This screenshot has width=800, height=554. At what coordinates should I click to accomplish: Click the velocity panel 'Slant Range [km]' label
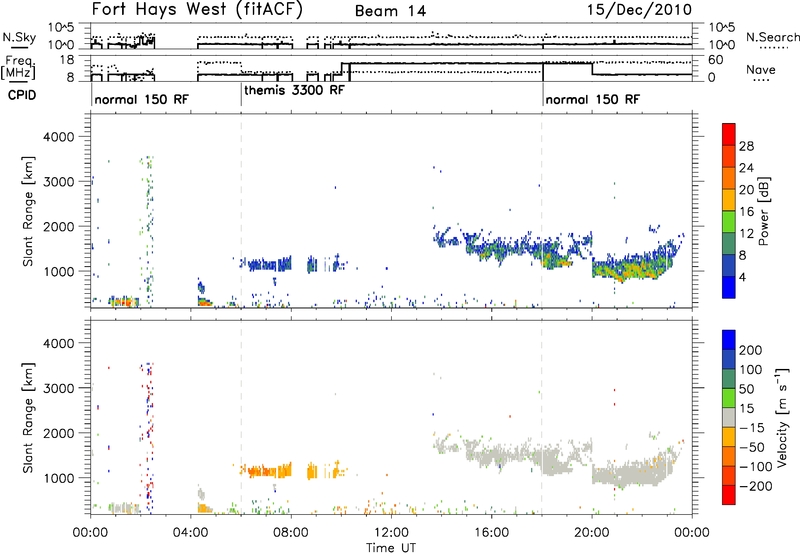point(28,418)
